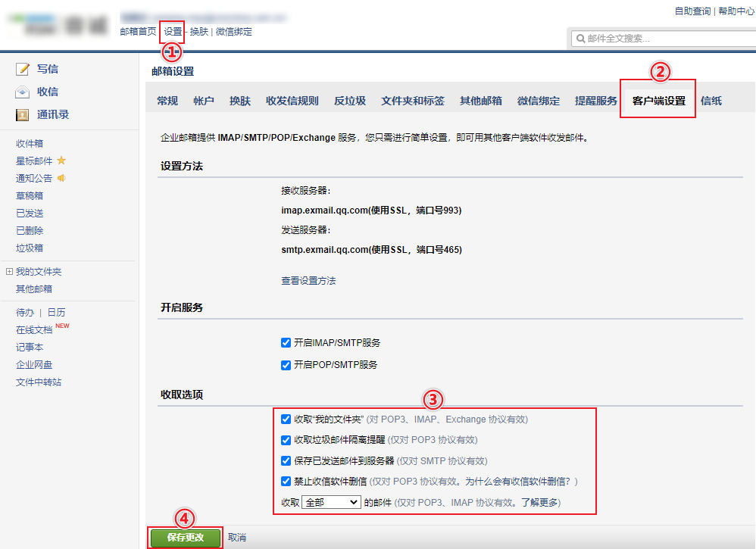Click the compose mail (写信) icon
Viewport: 756px width, 549px height.
pyautogui.click(x=23, y=69)
